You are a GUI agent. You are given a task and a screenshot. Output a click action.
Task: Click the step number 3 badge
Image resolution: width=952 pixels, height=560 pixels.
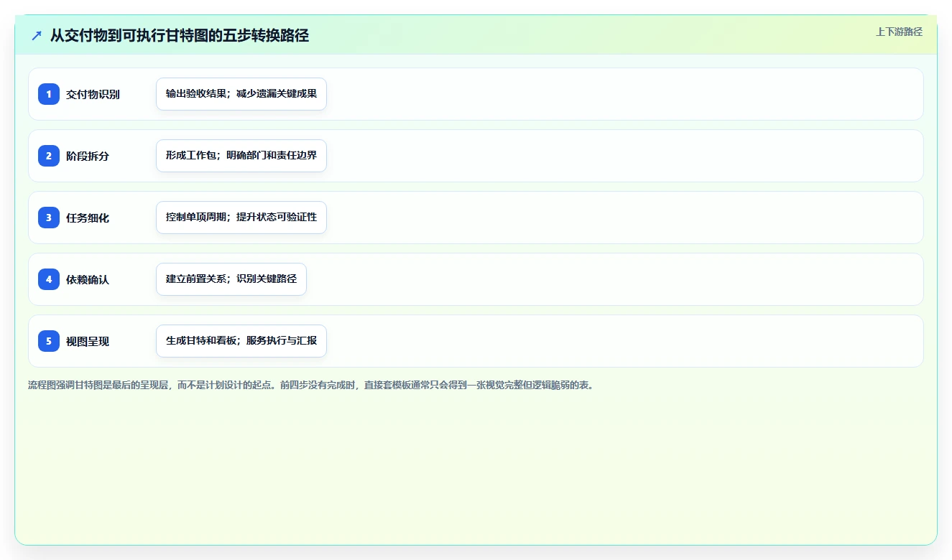tap(49, 218)
